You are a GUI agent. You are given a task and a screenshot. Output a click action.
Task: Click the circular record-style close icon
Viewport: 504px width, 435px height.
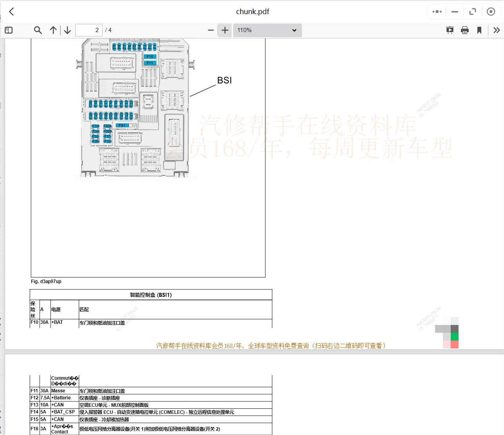point(491,12)
